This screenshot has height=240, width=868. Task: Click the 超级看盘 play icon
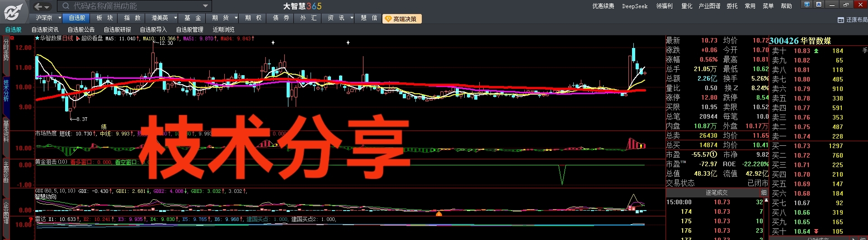(x=78, y=38)
